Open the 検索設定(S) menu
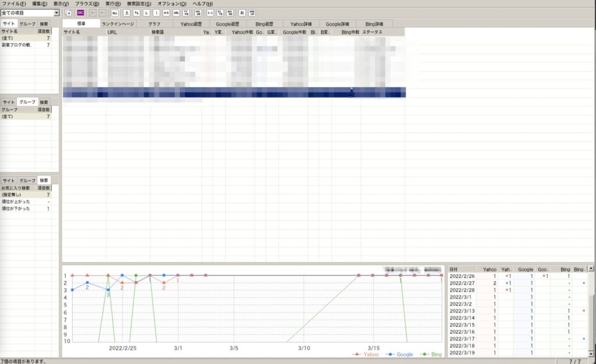Screen dimensions: 596x364 (x=139, y=3)
